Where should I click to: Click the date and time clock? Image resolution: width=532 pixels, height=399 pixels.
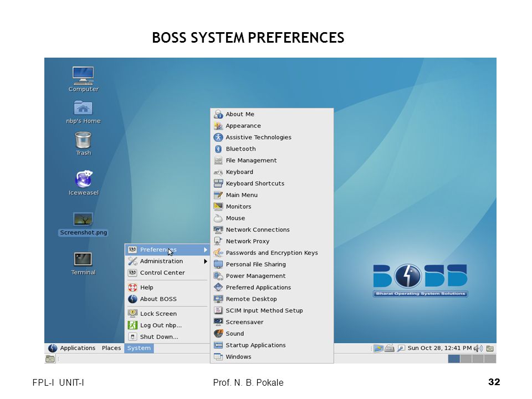pos(439,348)
